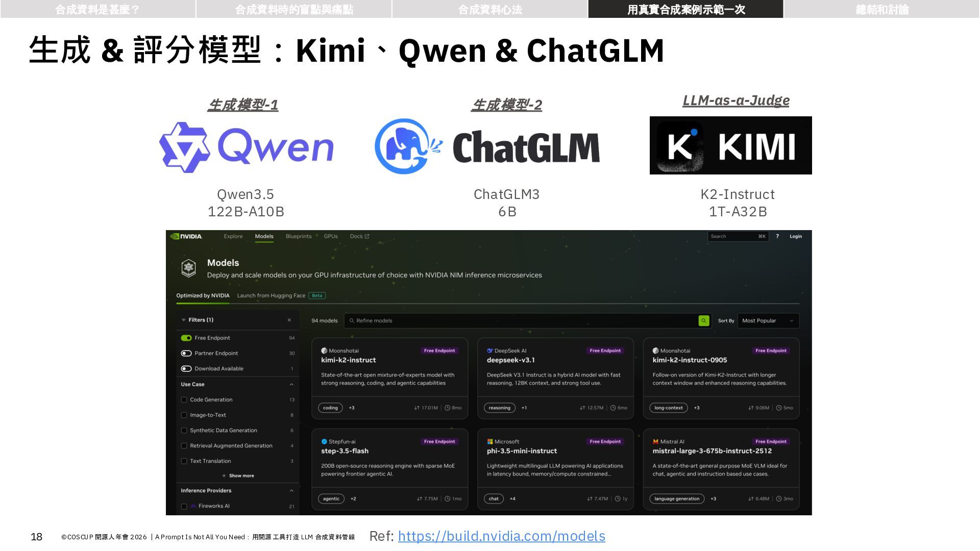Click the Microsoft logo icon on the phi card

pos(490,441)
